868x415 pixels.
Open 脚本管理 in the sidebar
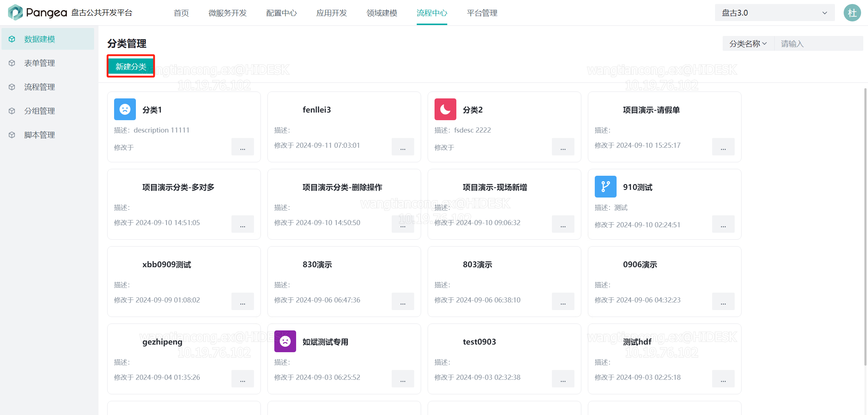click(x=48, y=135)
